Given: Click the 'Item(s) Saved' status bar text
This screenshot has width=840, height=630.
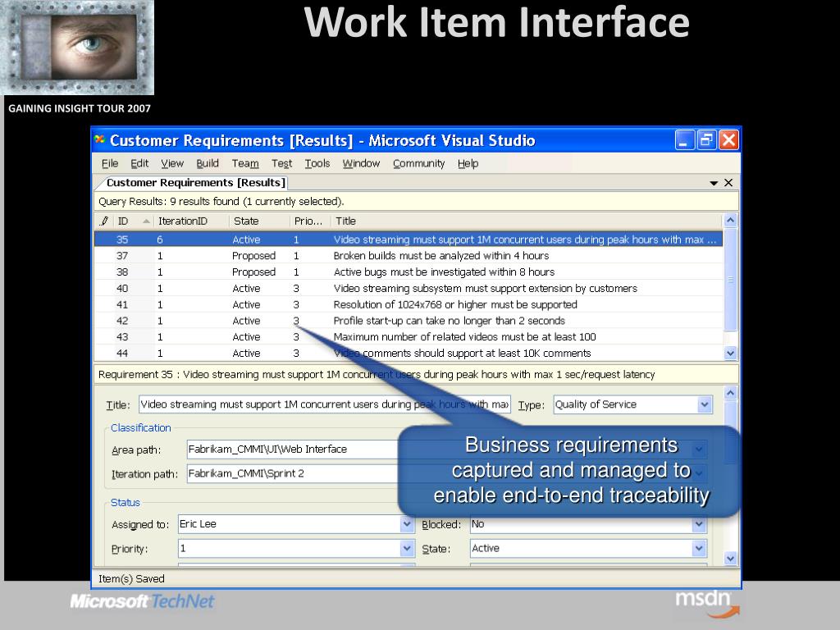Looking at the screenshot, I should pyautogui.click(x=131, y=578).
